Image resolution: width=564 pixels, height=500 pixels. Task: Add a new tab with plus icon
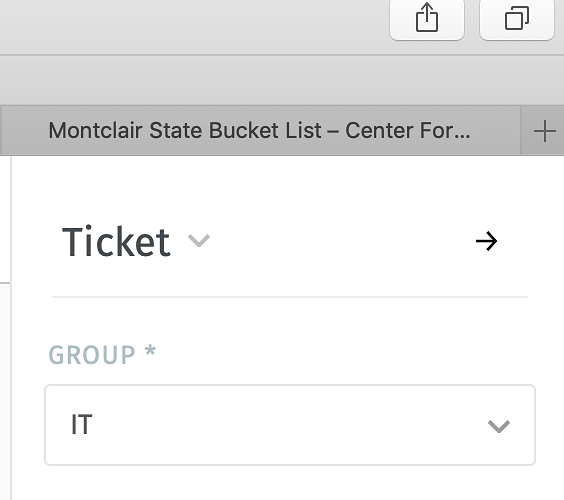(544, 131)
